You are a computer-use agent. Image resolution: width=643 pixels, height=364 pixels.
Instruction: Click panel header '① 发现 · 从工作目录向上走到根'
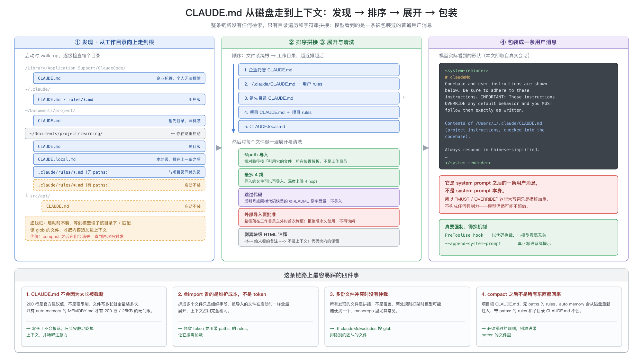[114, 42]
